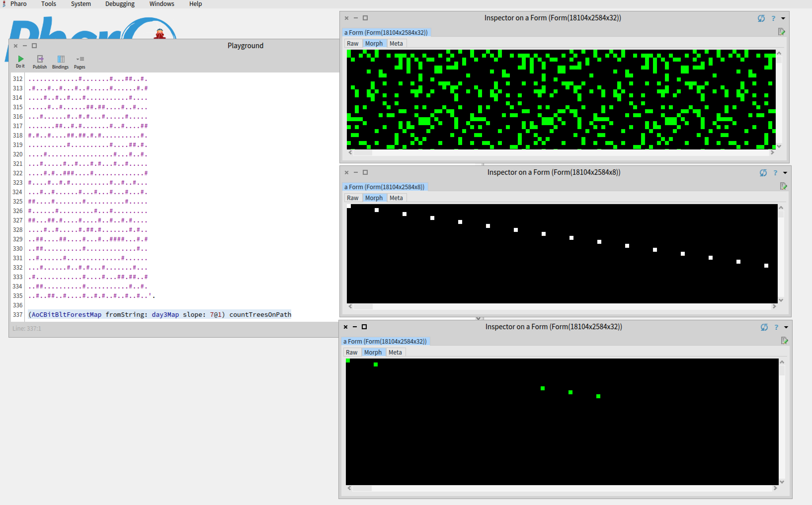Click help question mark in middle Inspector
Viewport: 812px width, 505px height.
[775, 173]
